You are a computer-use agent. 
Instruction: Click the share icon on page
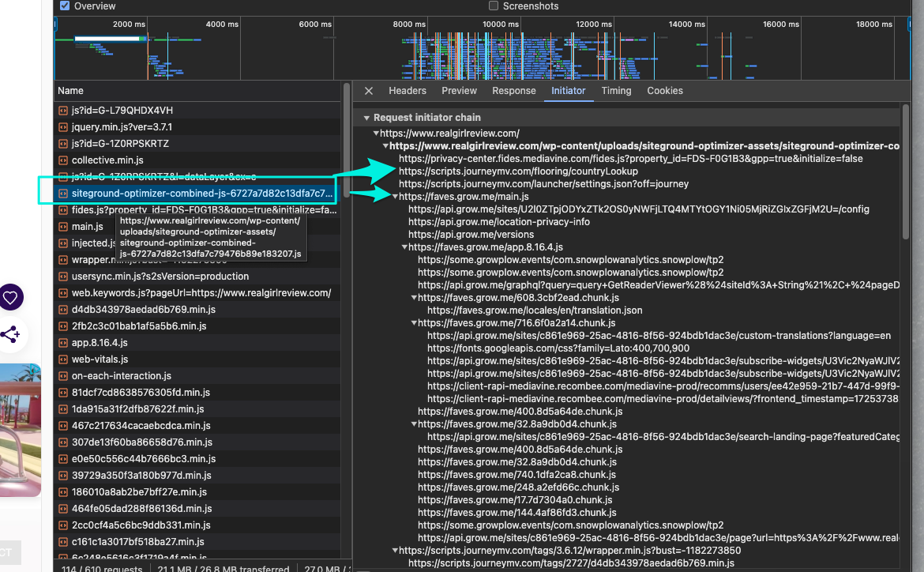click(10, 335)
